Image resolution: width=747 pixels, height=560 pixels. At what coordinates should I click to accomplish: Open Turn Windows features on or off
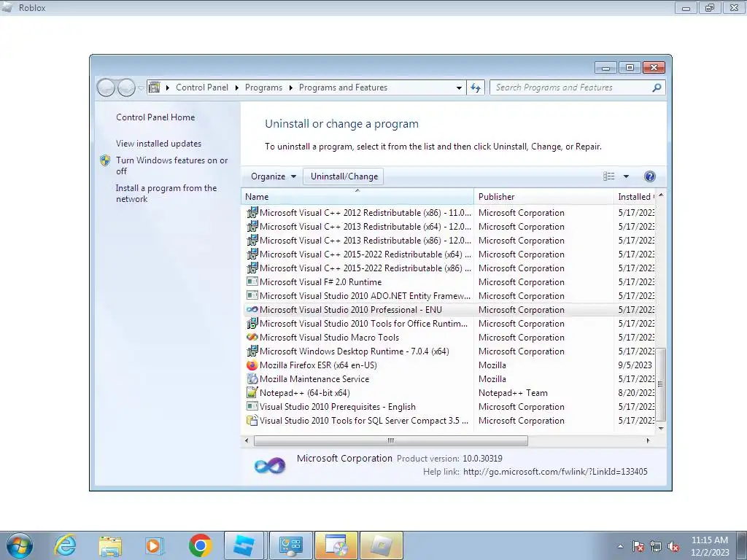click(172, 166)
